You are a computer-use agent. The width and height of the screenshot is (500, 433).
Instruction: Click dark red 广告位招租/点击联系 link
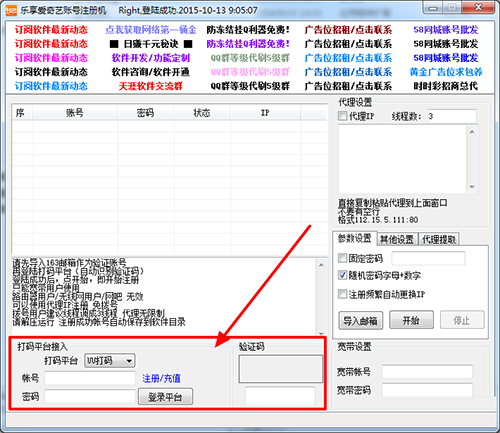348,30
